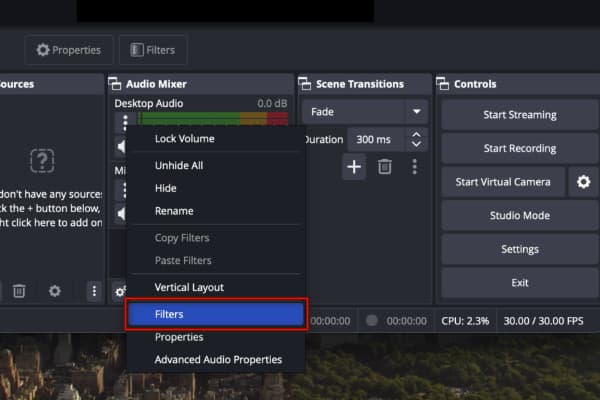Viewport: 600px width, 400px height.
Task: Click Start Virtual Camera
Action: click(x=503, y=182)
